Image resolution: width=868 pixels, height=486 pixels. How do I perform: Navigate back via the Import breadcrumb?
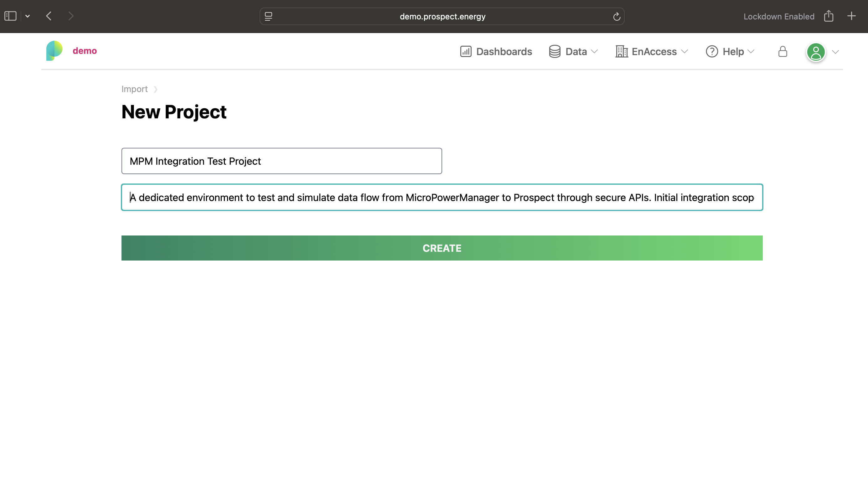pos(134,89)
